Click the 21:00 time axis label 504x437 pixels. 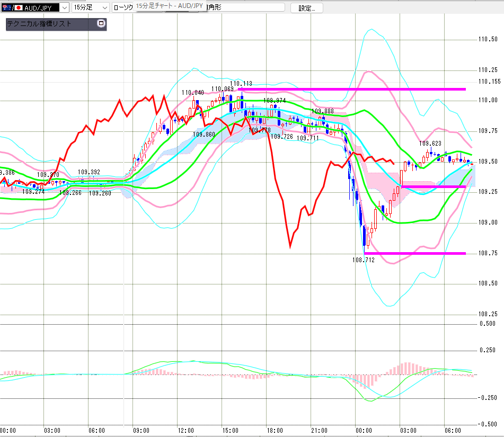point(319,431)
